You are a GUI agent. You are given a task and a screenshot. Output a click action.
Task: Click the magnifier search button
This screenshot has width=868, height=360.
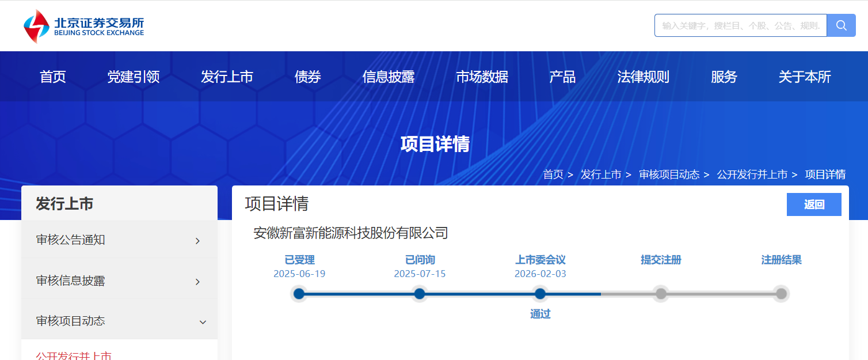pyautogui.click(x=842, y=25)
